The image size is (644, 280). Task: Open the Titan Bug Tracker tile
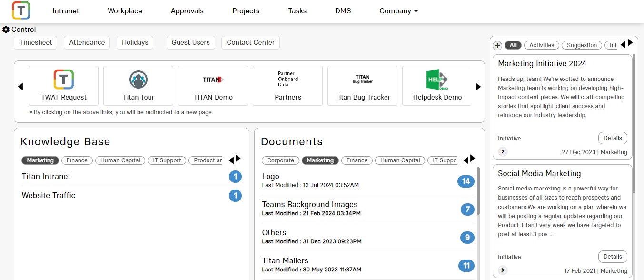click(362, 86)
